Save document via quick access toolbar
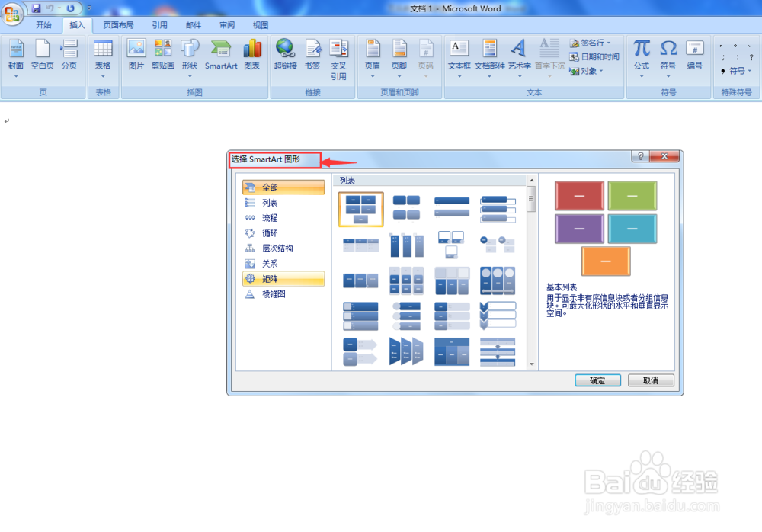This screenshot has width=762, height=532. (36, 8)
